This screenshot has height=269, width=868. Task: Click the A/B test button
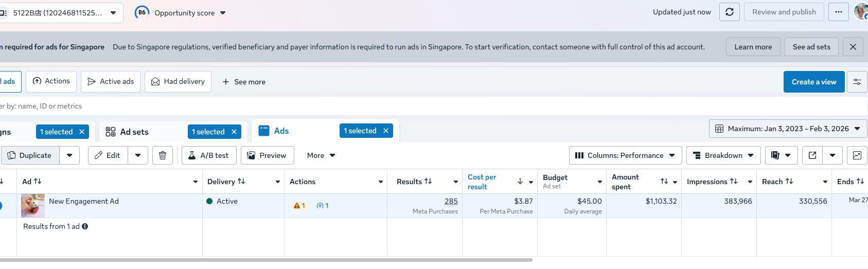click(208, 155)
